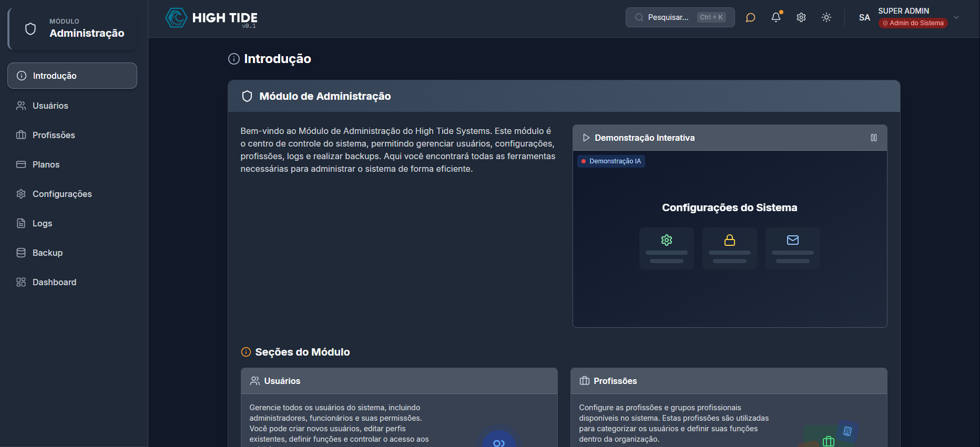Click the Logs document icon in sidebar
The image size is (980, 447).
point(21,223)
